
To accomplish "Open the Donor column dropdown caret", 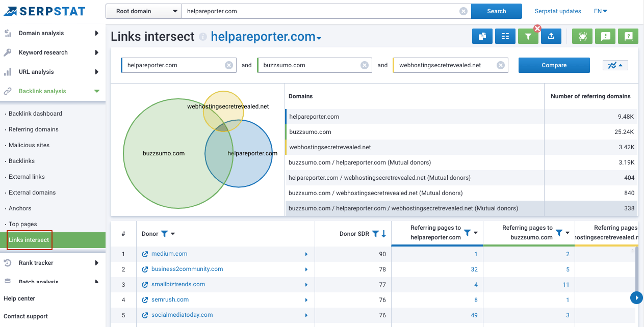I will tap(173, 234).
